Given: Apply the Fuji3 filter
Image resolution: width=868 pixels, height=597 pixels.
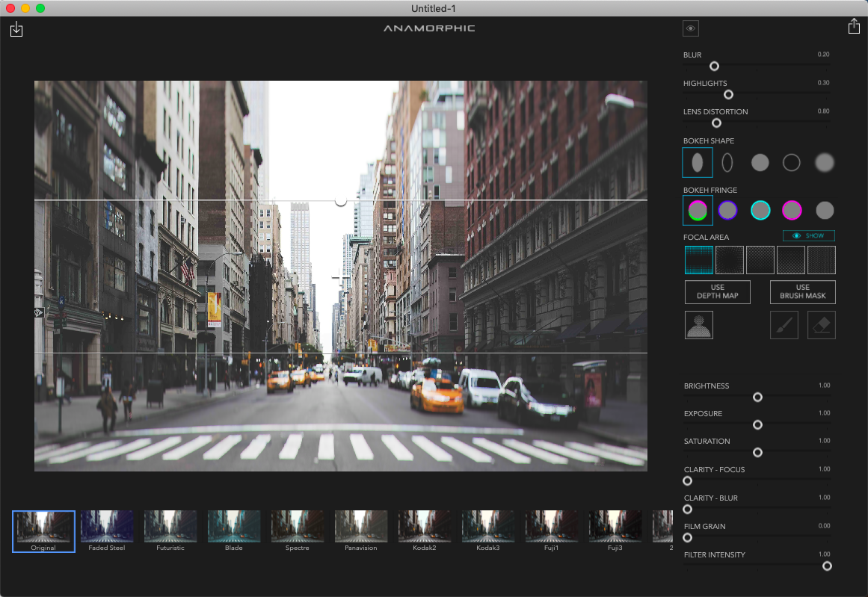Looking at the screenshot, I should (615, 531).
